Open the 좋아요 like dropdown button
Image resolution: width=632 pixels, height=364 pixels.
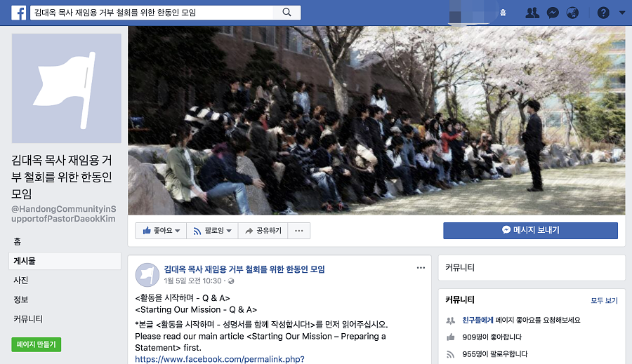pyautogui.click(x=161, y=231)
